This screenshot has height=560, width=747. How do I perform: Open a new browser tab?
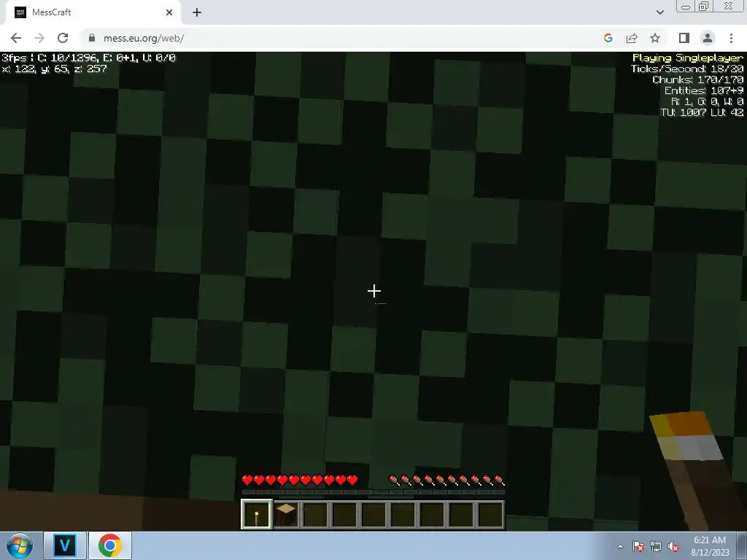(x=197, y=12)
